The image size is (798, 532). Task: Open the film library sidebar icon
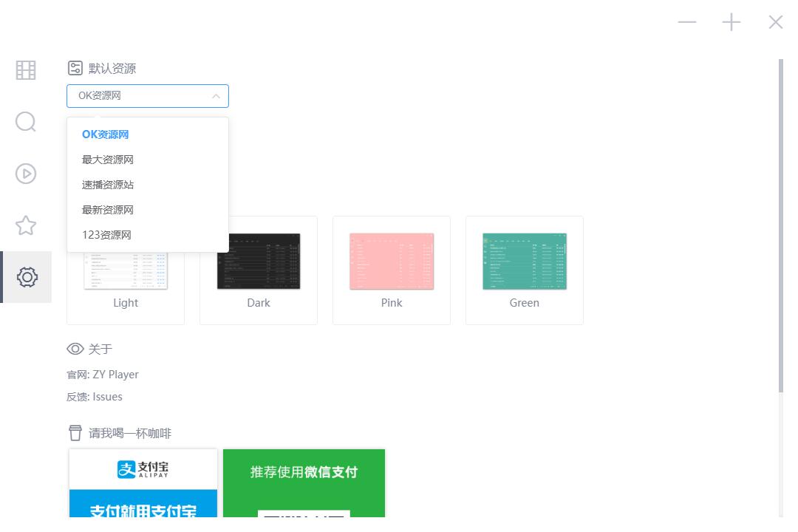pyautogui.click(x=26, y=70)
